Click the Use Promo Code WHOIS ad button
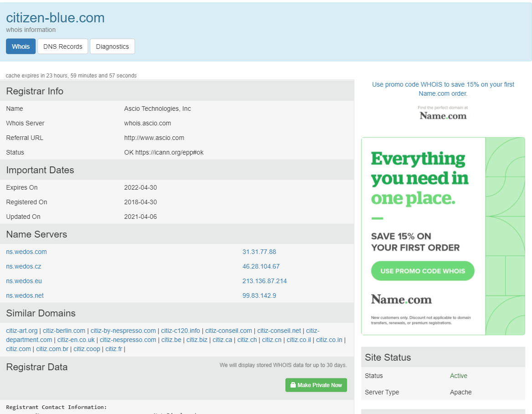The height and width of the screenshot is (414, 532). click(x=423, y=271)
